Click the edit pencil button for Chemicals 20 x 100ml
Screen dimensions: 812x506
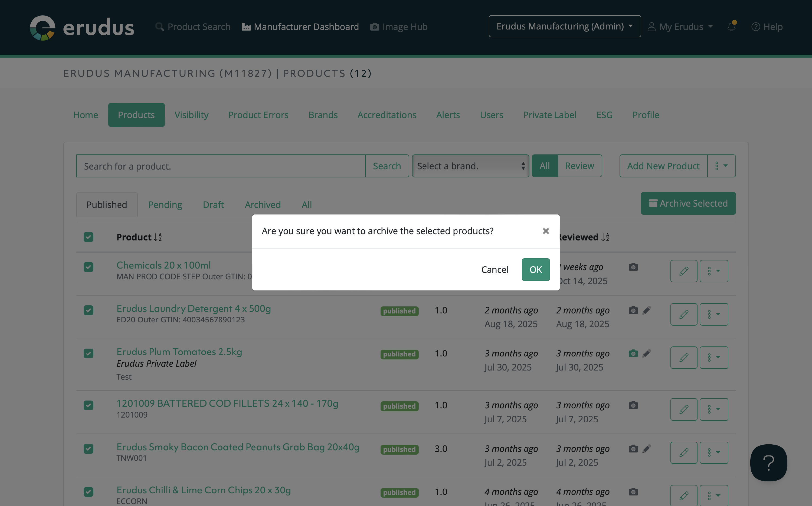pos(683,271)
